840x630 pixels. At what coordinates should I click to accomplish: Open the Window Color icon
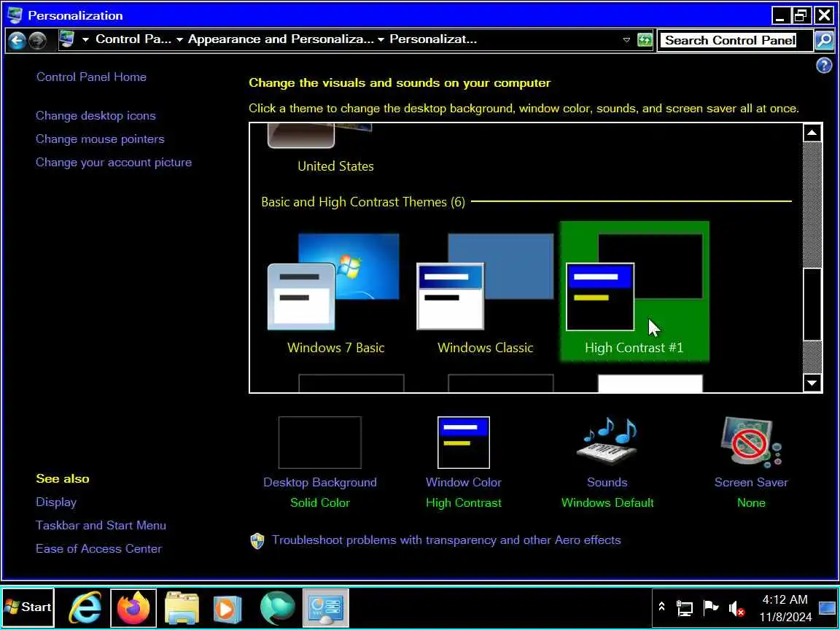point(464,443)
